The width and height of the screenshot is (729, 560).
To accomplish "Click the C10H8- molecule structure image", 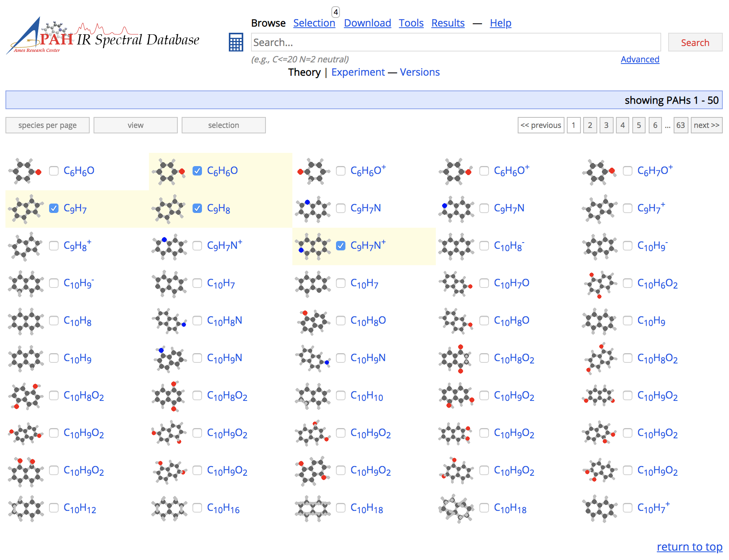I will 456,246.
